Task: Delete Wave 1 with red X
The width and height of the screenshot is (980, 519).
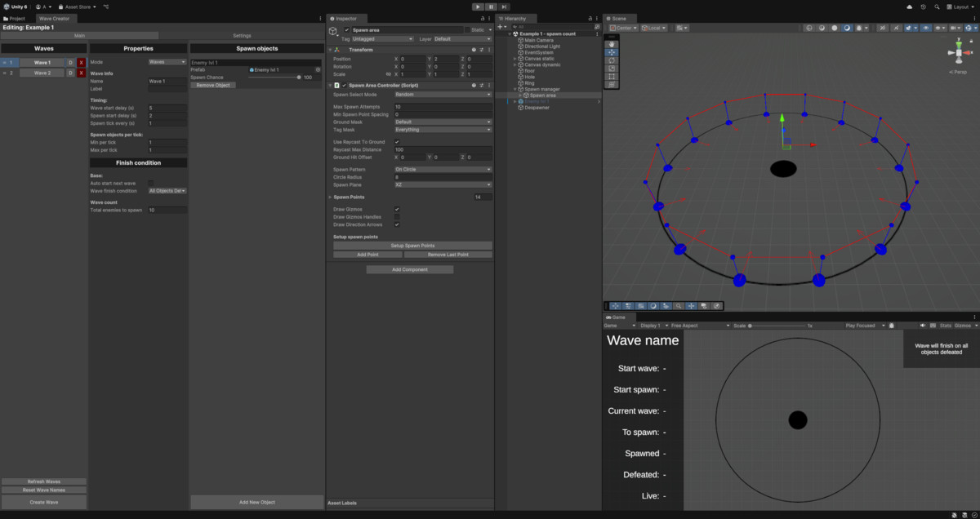Action: pos(81,62)
